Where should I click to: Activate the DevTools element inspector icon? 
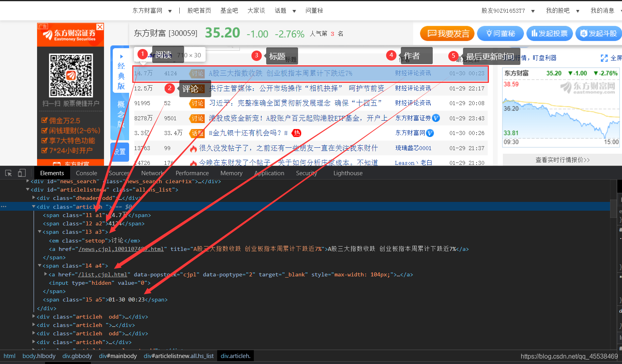click(x=8, y=173)
